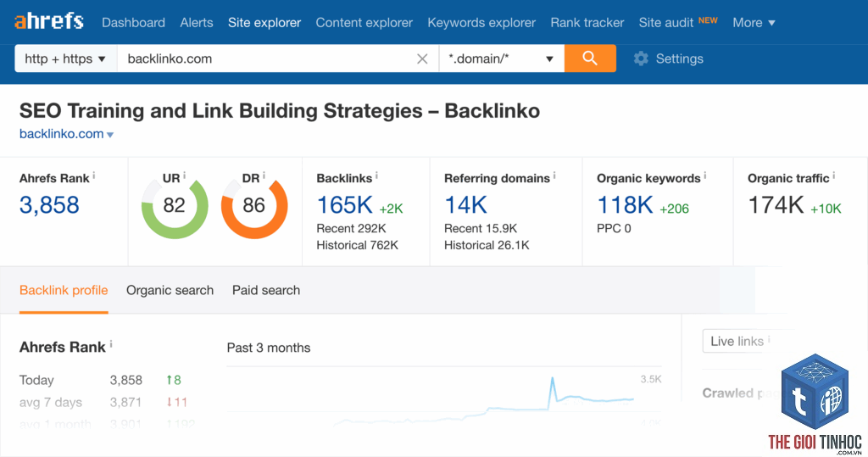Click Historical 26.1K referring domains text
Screen dimensions: 868x457
point(487,245)
